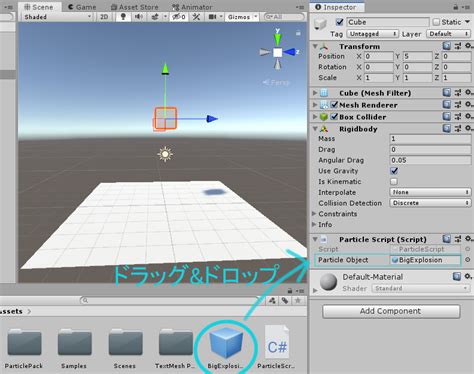Open Collision Detection dropdown
This screenshot has width=474, height=374.
(x=430, y=203)
